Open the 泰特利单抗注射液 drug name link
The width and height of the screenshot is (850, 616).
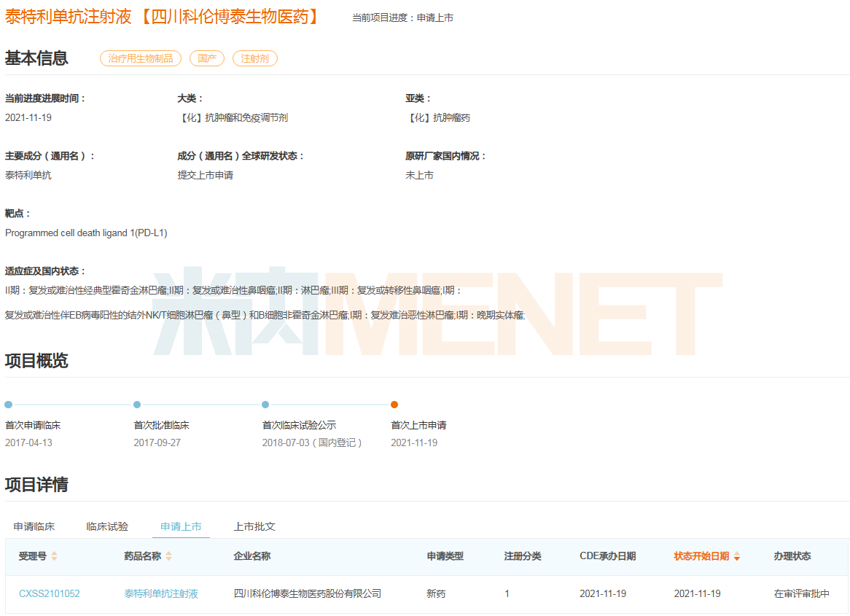point(161,594)
